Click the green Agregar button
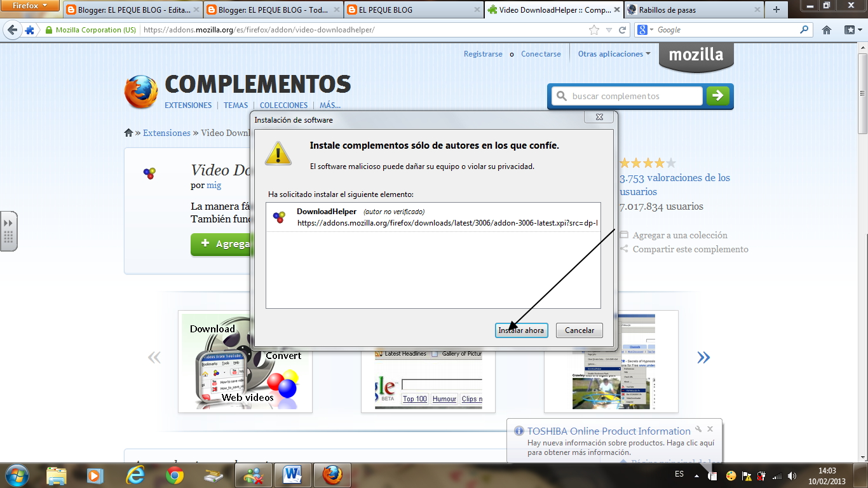The image size is (868, 488). pos(220,244)
